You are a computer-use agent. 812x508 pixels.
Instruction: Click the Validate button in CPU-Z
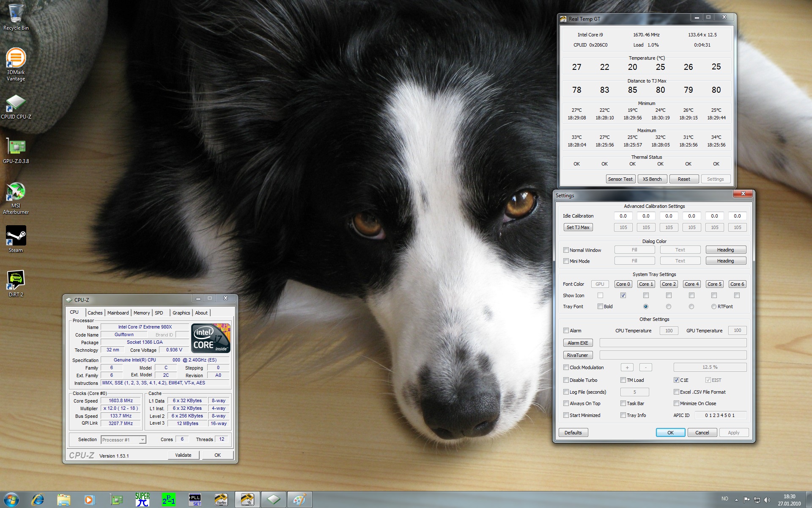coord(183,455)
